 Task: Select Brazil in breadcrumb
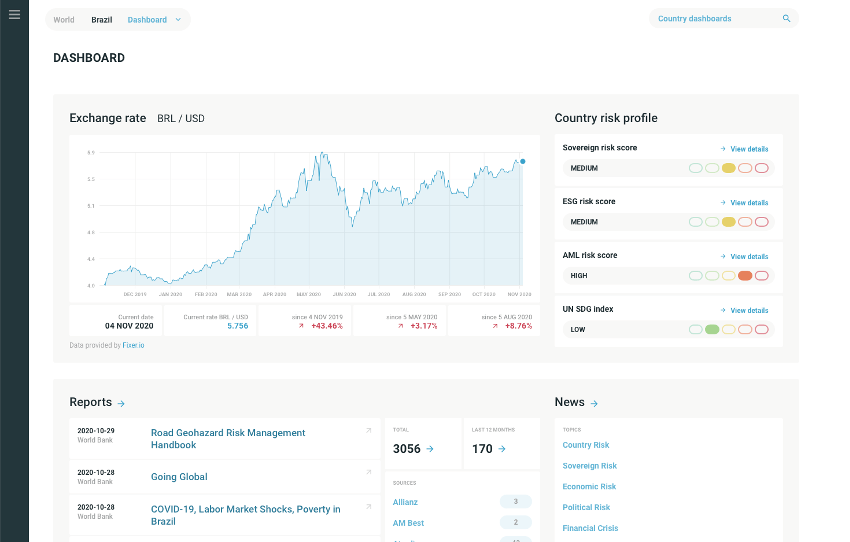101,20
